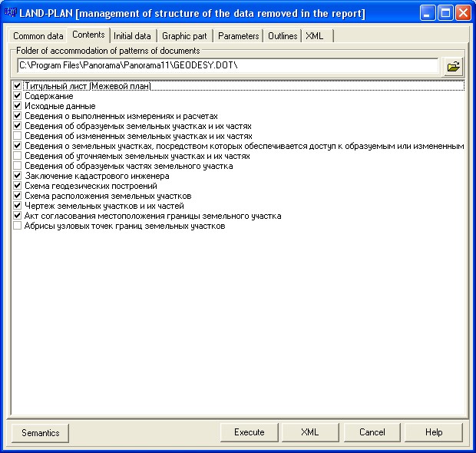Open Help from the bottom button

tap(434, 432)
